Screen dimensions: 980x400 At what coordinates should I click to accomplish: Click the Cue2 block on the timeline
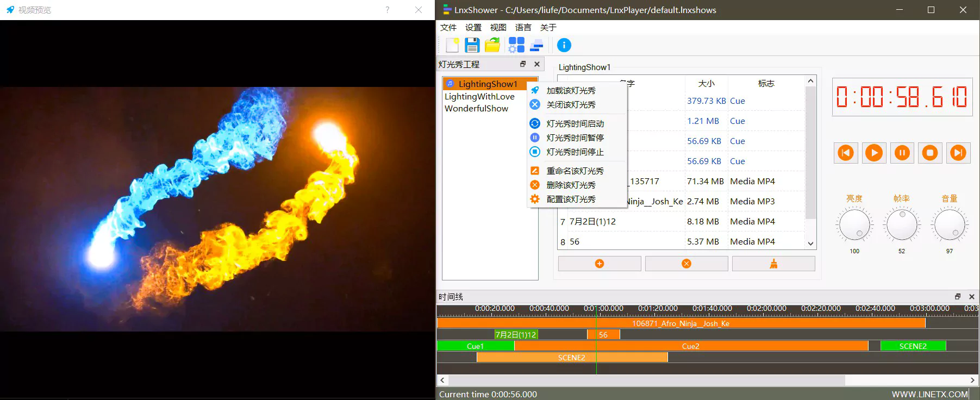click(690, 346)
